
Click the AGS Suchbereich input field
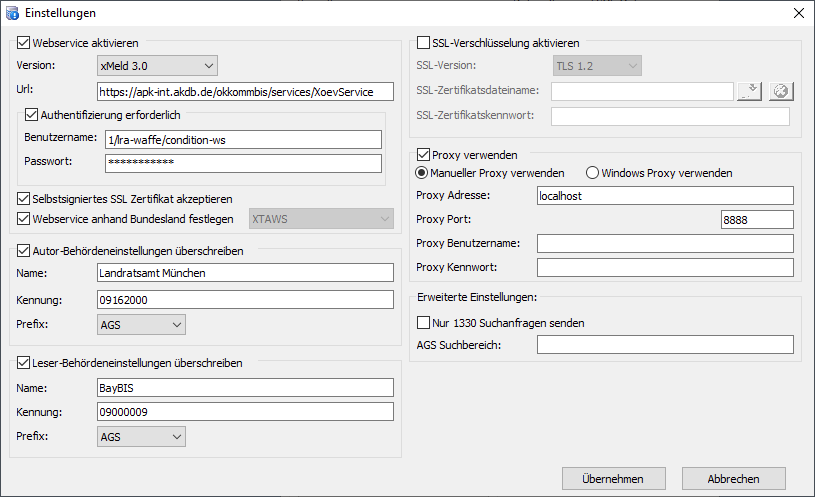click(664, 345)
